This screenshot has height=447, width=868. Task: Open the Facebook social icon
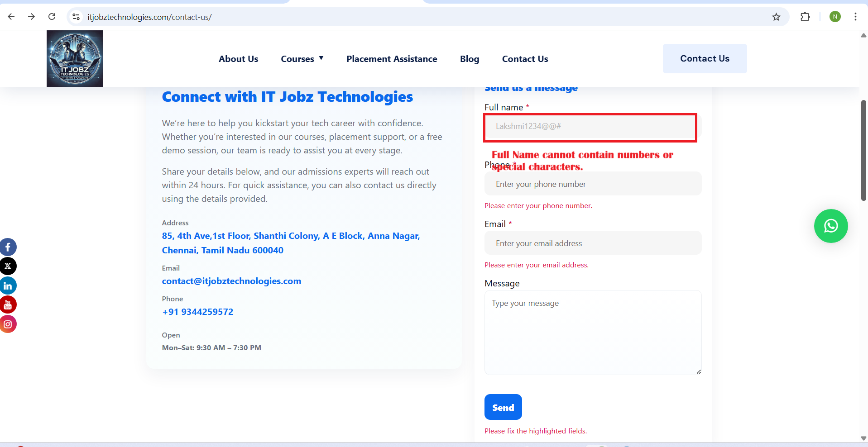(x=8, y=247)
